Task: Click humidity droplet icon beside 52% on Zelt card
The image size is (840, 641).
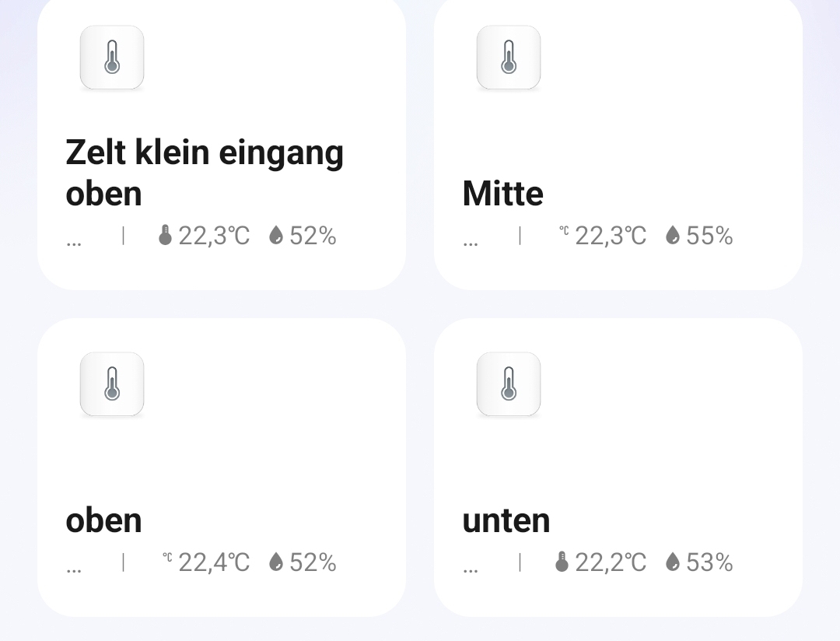Action: pyautogui.click(x=276, y=235)
